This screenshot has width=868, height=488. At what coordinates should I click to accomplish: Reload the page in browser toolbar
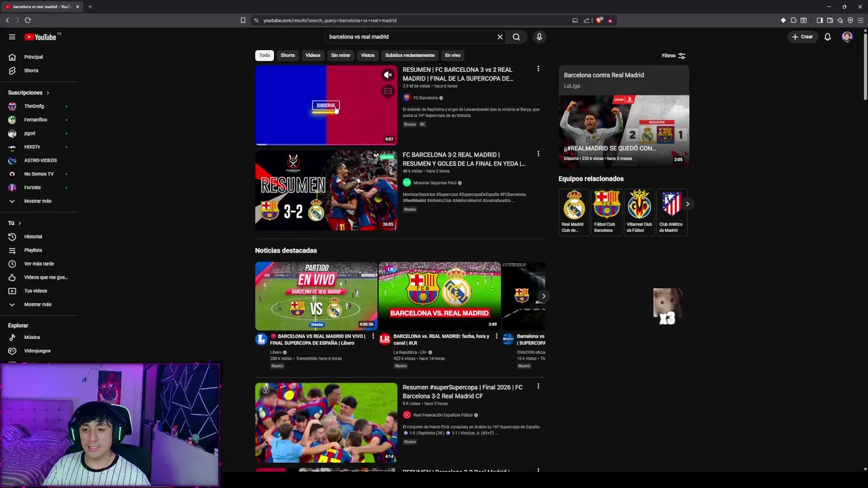(x=28, y=20)
